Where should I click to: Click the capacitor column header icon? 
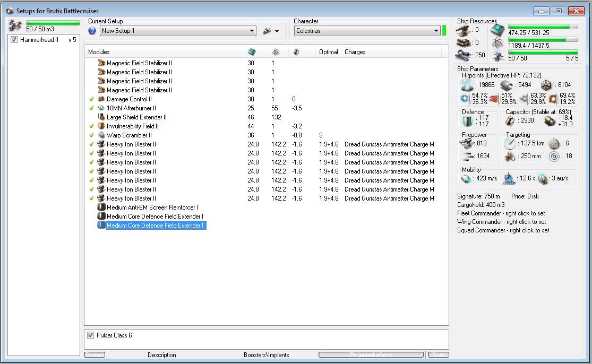click(296, 52)
